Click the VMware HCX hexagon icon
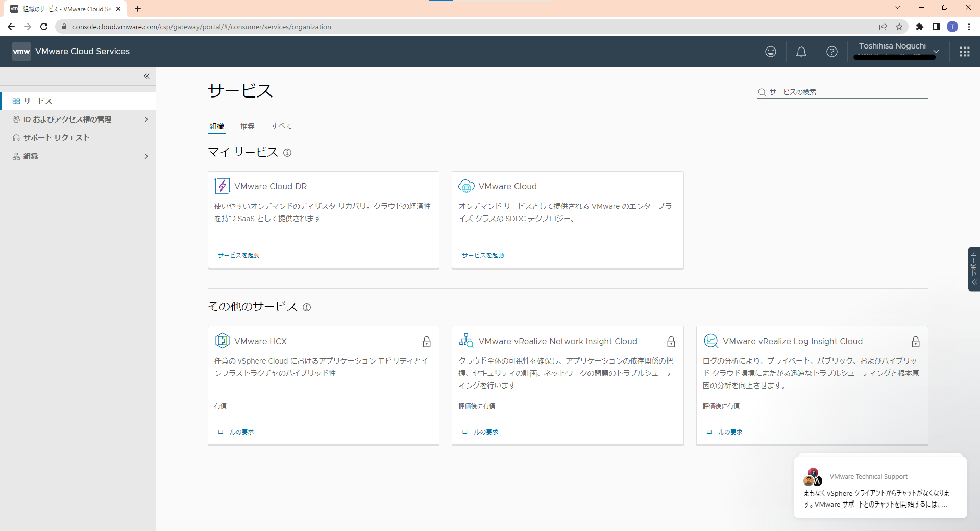Screen dimensions: 980x531 point(223,341)
